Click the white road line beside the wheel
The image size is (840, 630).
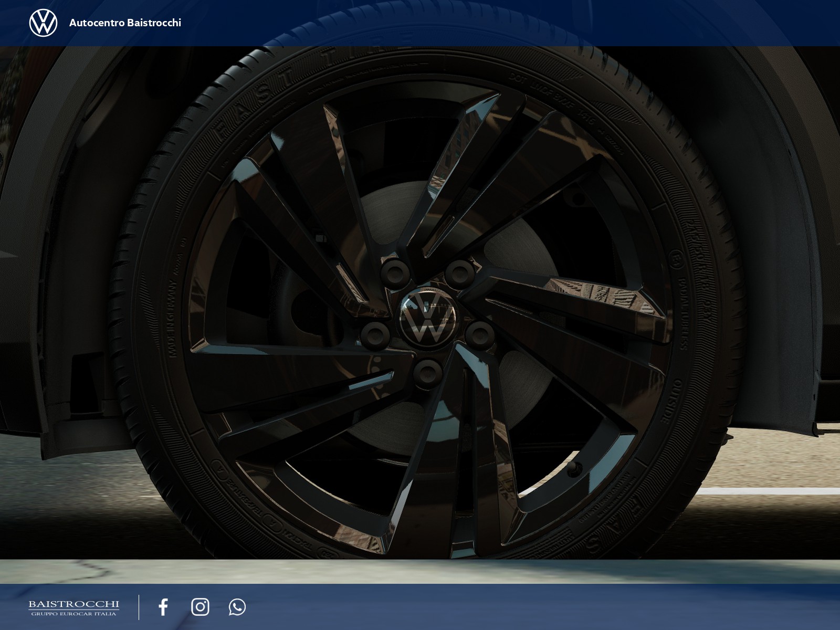click(766, 491)
